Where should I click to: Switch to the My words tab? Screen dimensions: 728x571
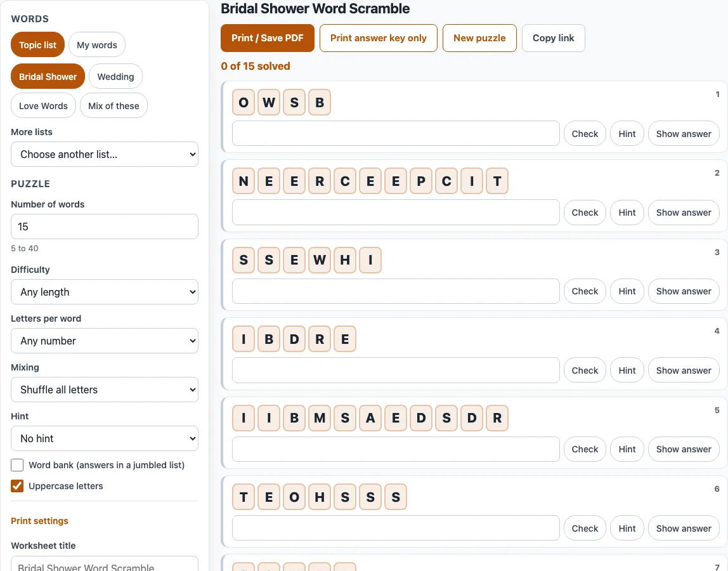[x=97, y=44]
